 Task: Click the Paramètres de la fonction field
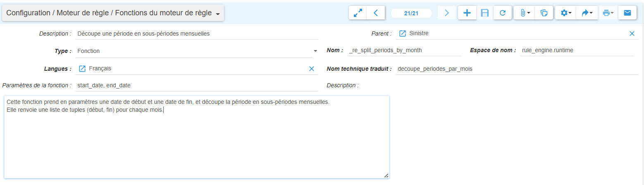[x=197, y=86]
